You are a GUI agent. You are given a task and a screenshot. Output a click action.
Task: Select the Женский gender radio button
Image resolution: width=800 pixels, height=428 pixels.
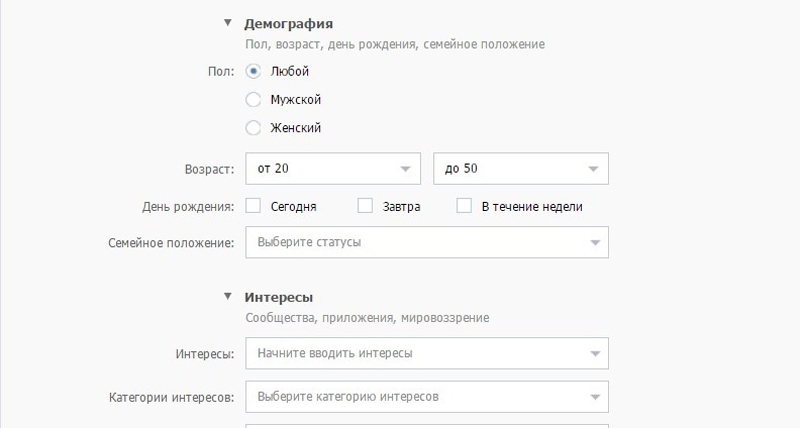(253, 128)
